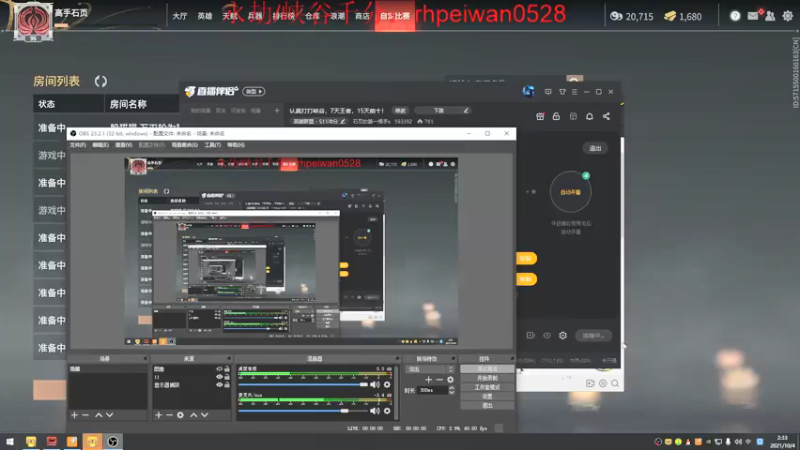
Task: Switch to the 大厅 tab in the game
Action: click(180, 16)
